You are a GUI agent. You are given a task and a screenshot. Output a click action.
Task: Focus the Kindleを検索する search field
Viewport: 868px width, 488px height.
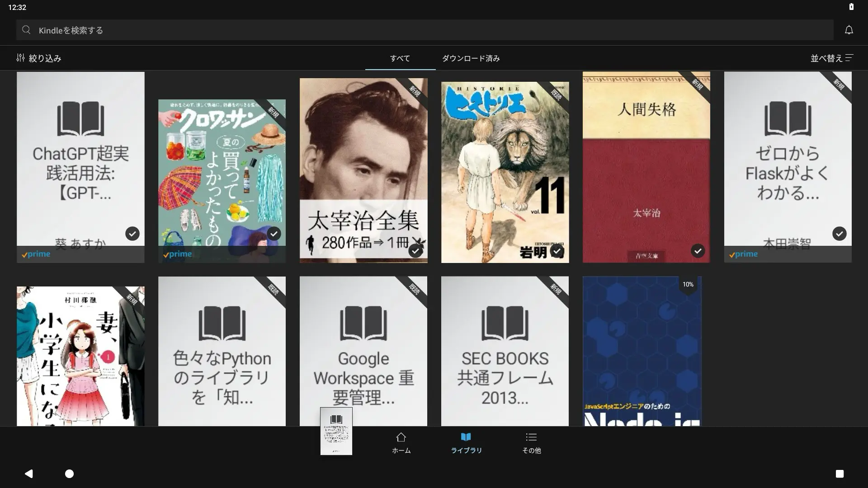pyautogui.click(x=425, y=30)
